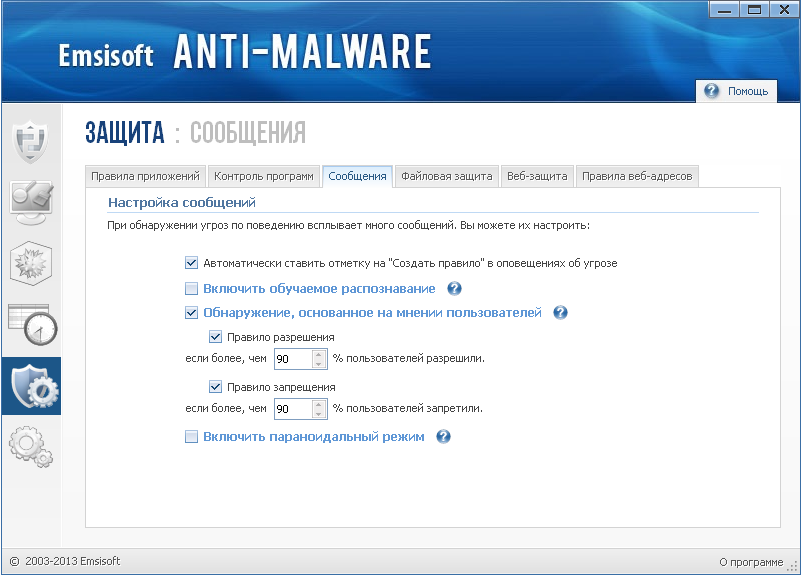
Task: Select the Guard shield-with-gear sidebar icon
Action: (32, 386)
